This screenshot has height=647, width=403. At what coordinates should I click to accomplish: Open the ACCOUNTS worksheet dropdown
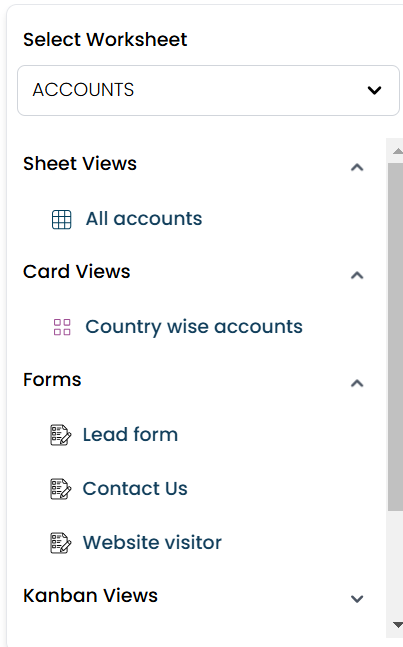(x=208, y=90)
